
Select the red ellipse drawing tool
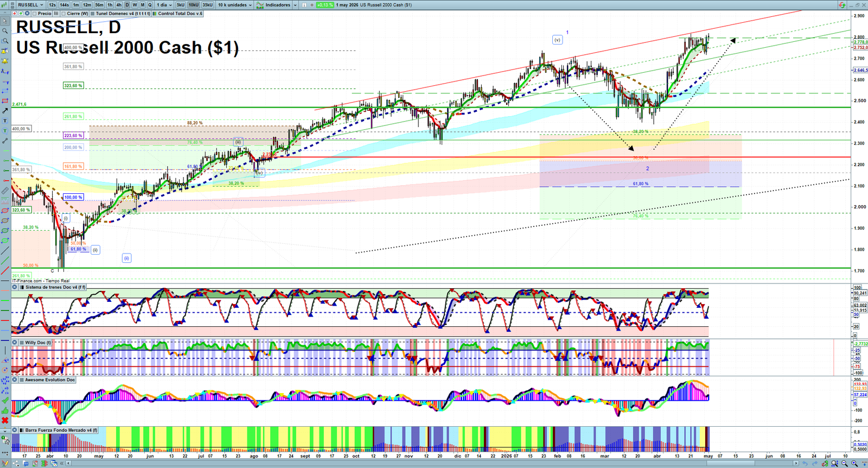5,211
